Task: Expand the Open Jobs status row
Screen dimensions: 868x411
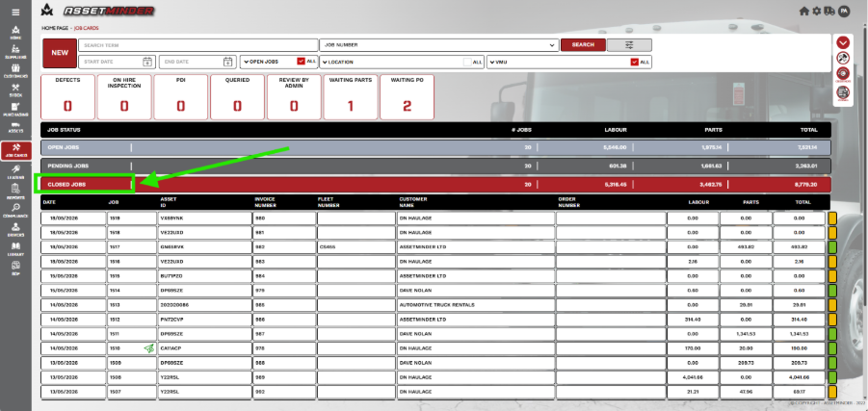Action: (x=436, y=147)
